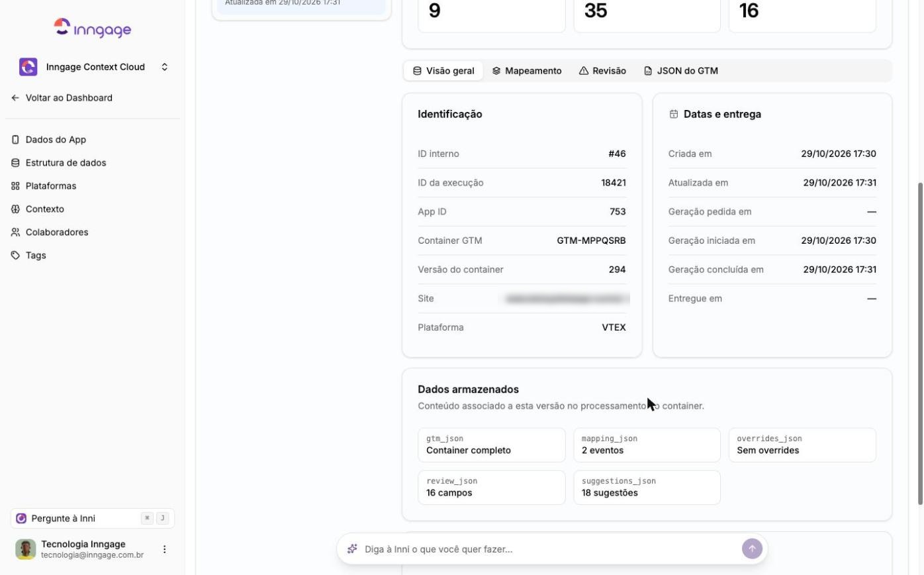Click the back arrow beside Voltar ao Dashboard
This screenshot has height=575, width=924.
coord(15,98)
